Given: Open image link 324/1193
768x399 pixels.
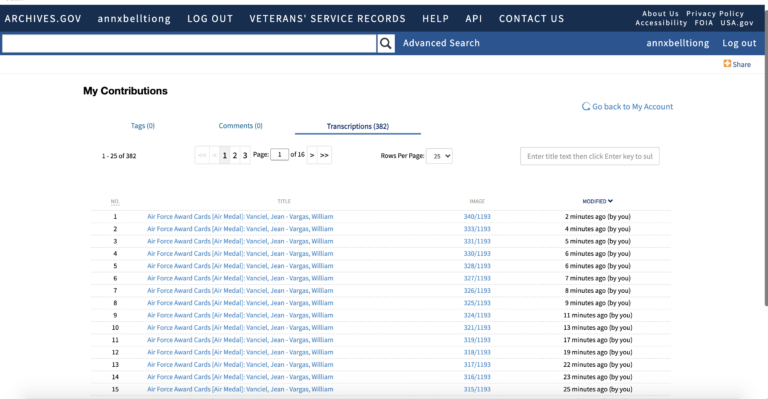Looking at the screenshot, I should pos(477,315).
